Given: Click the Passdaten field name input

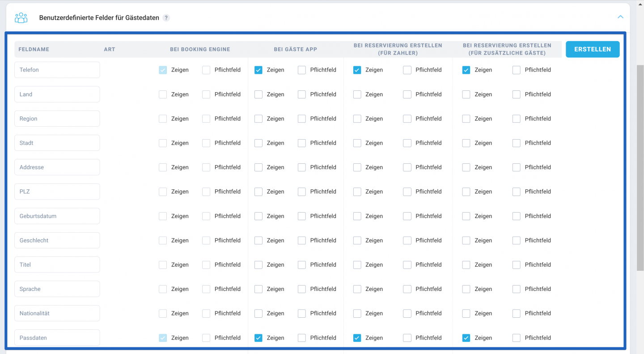Looking at the screenshot, I should coord(57,338).
